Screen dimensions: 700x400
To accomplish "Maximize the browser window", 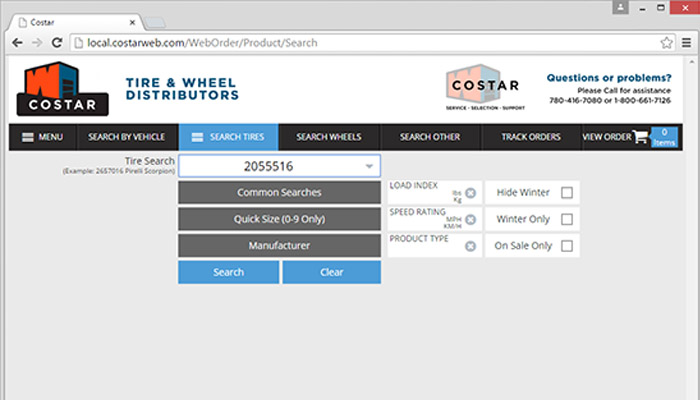I will (661, 8).
